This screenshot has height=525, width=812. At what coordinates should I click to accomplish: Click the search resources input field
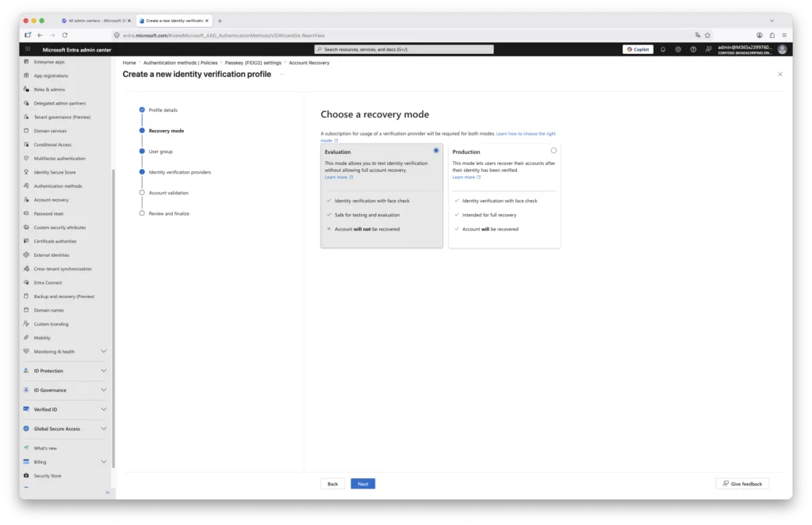pos(404,49)
